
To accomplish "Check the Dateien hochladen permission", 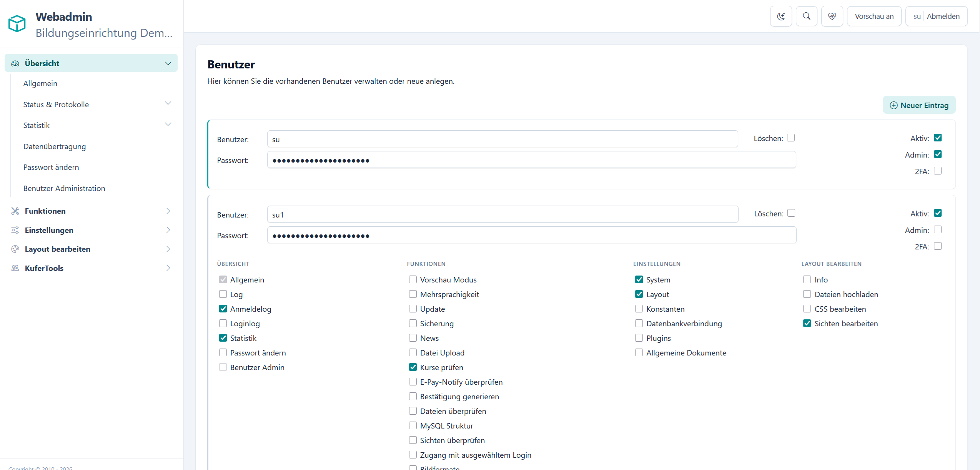I will [807, 294].
